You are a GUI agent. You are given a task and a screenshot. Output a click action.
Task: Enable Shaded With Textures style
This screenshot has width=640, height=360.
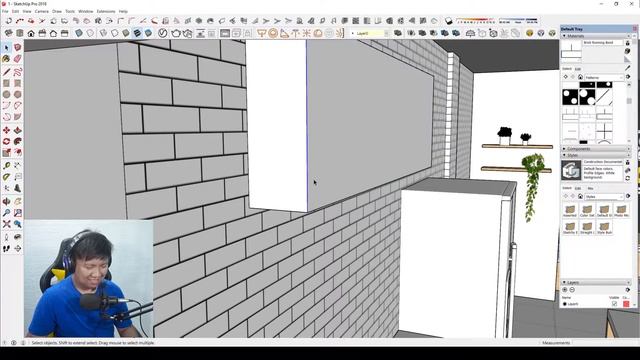(x=137, y=33)
